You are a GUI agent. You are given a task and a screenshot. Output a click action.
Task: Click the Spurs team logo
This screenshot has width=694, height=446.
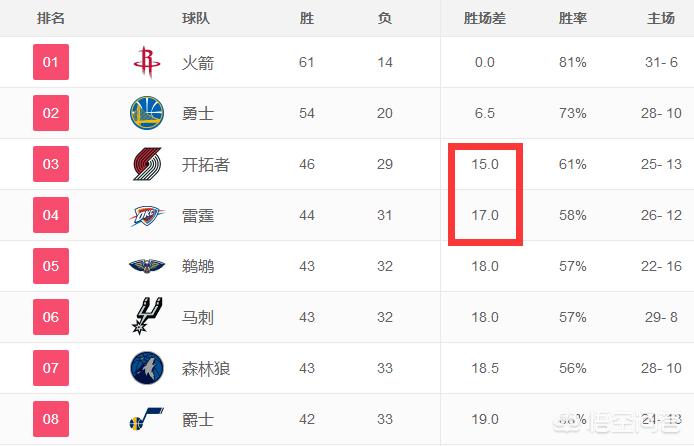(x=146, y=317)
